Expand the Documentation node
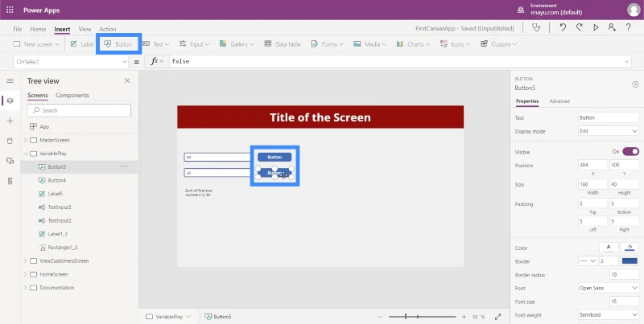 (x=25, y=288)
